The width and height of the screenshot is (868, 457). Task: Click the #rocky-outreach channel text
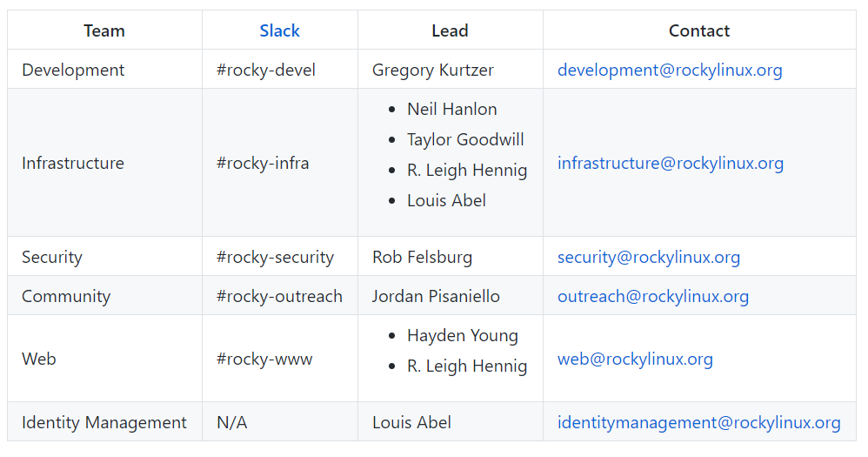(x=279, y=296)
